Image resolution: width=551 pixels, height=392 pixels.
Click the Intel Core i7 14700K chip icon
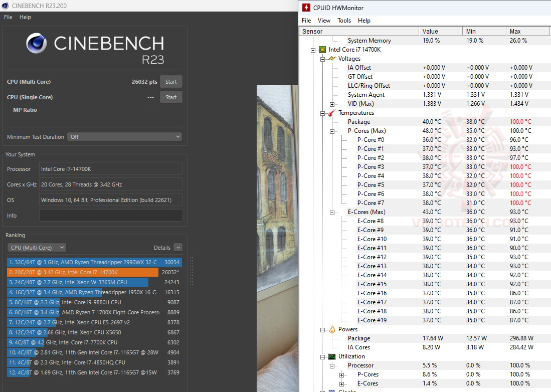click(322, 50)
